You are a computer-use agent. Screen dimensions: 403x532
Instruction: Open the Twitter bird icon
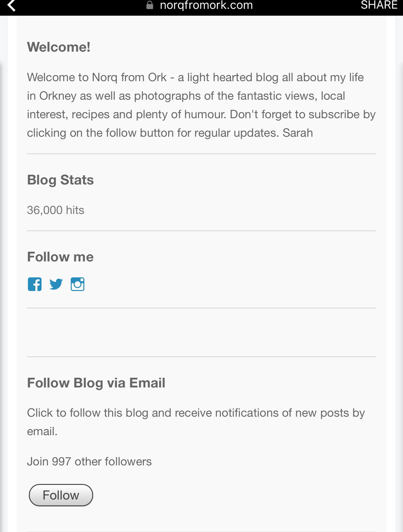tap(56, 284)
